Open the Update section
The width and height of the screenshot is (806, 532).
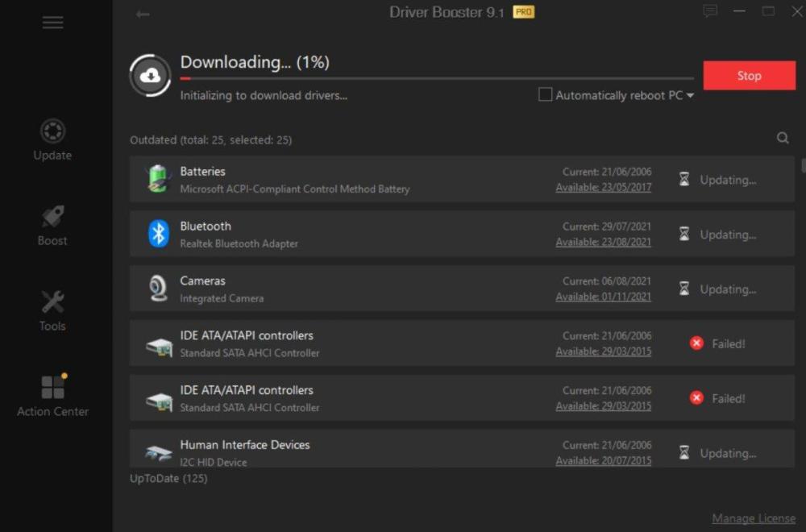pos(52,139)
